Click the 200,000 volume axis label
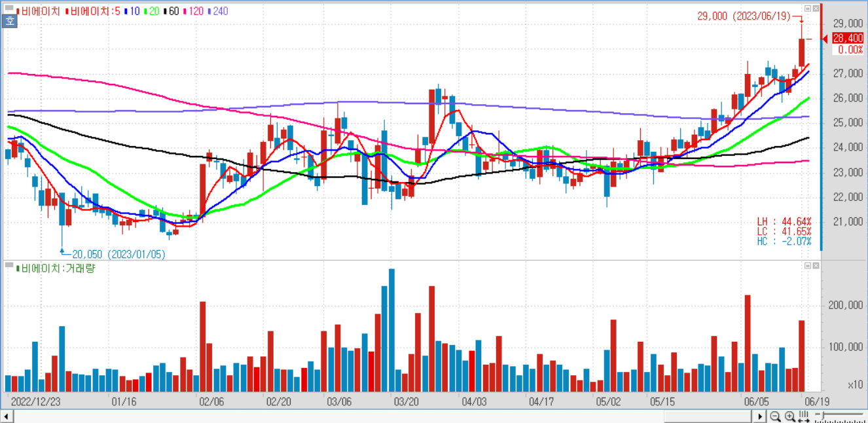Screen dimensions: 868x423 (846, 305)
